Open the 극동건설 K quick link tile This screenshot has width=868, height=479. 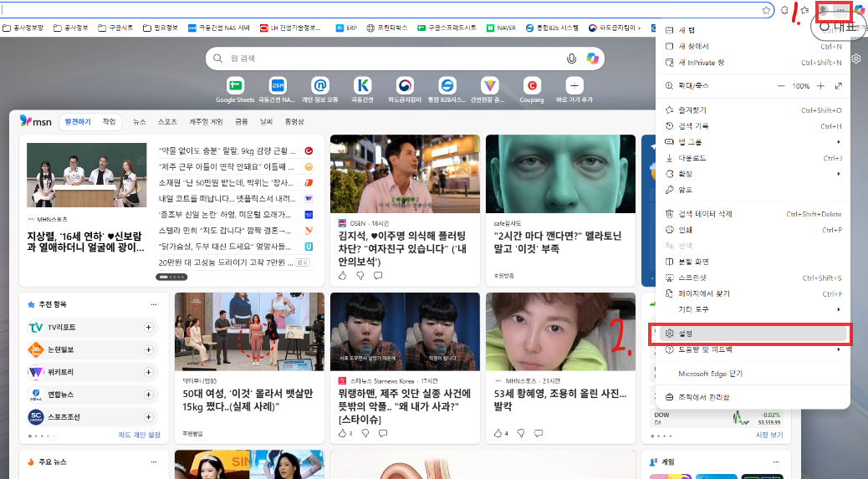coord(362,89)
